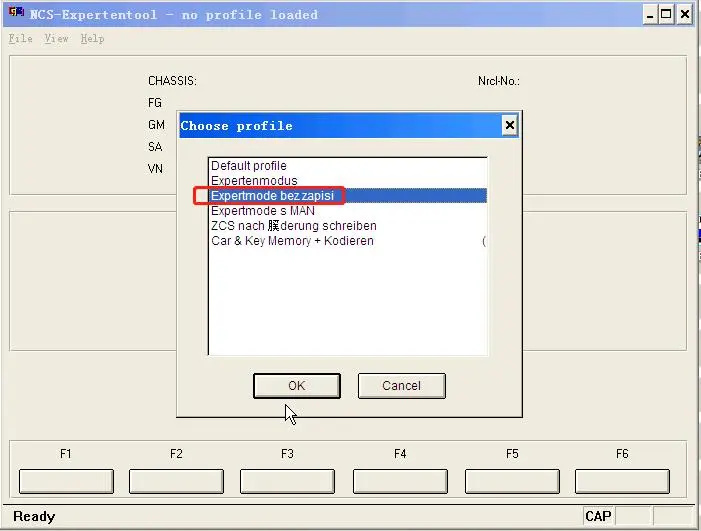
Task: Click the Nrcl-No.: label
Action: point(499,81)
